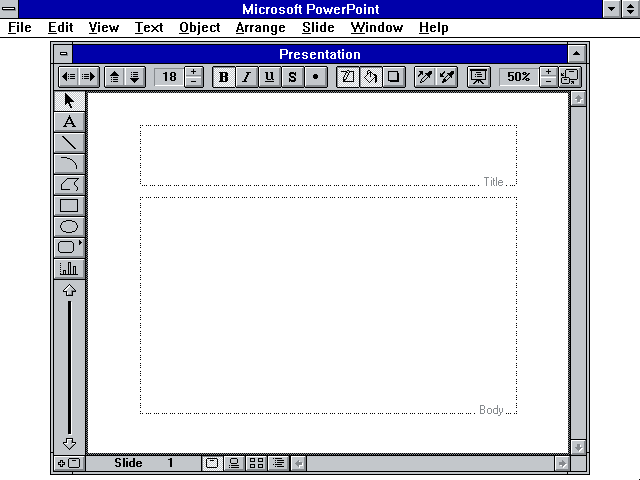The height and width of the screenshot is (480, 640).
Task: Minimize the Microsoft PowerPoint application window
Action: (x=611, y=9)
